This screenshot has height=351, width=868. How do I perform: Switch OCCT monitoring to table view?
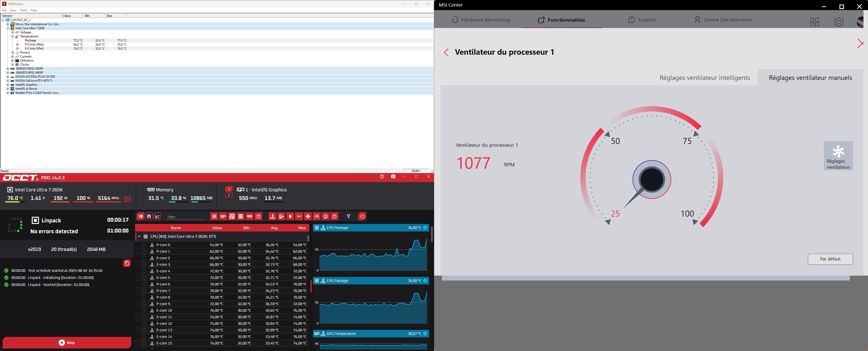149,216
